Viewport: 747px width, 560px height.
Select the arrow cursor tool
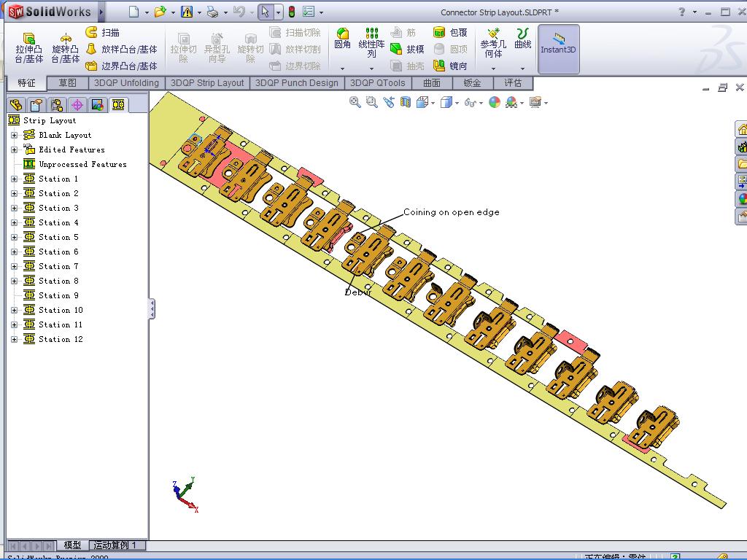click(266, 12)
